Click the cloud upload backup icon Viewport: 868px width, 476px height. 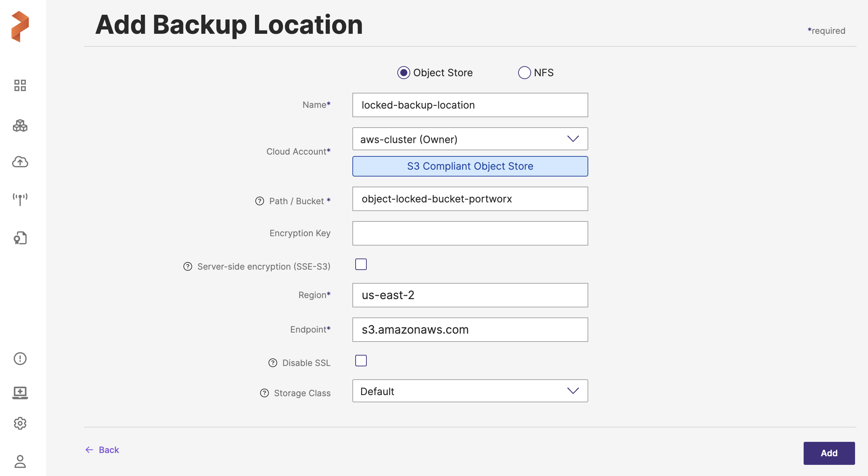click(20, 162)
